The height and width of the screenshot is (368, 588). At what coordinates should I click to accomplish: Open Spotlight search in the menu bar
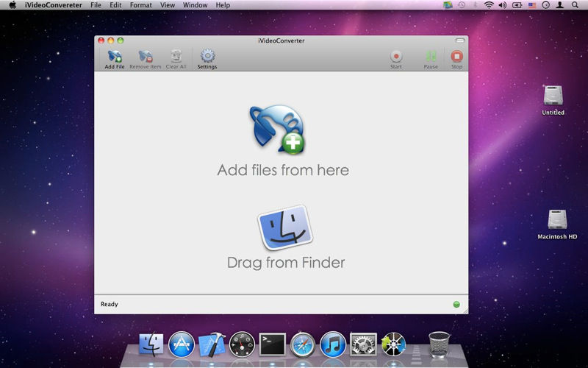tap(576, 5)
